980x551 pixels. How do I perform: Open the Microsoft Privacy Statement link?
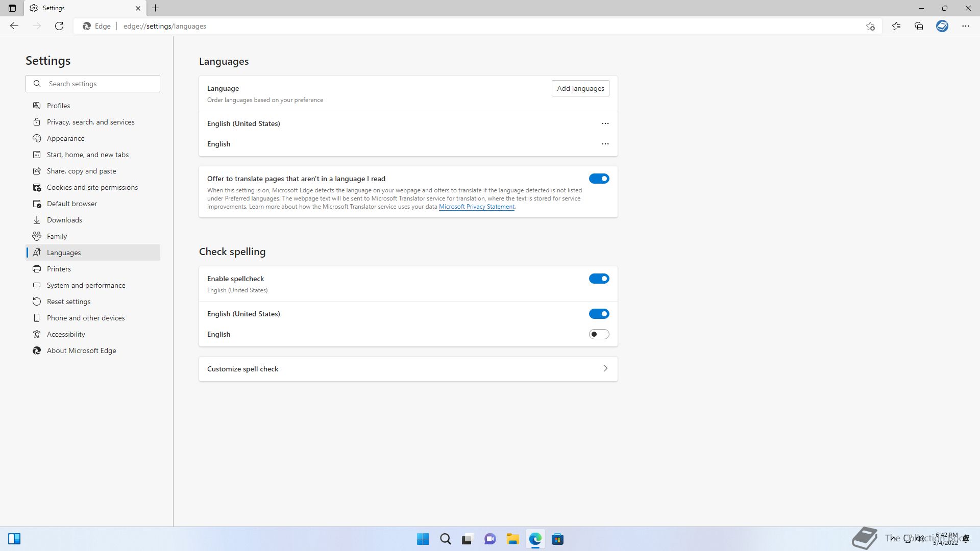(477, 207)
